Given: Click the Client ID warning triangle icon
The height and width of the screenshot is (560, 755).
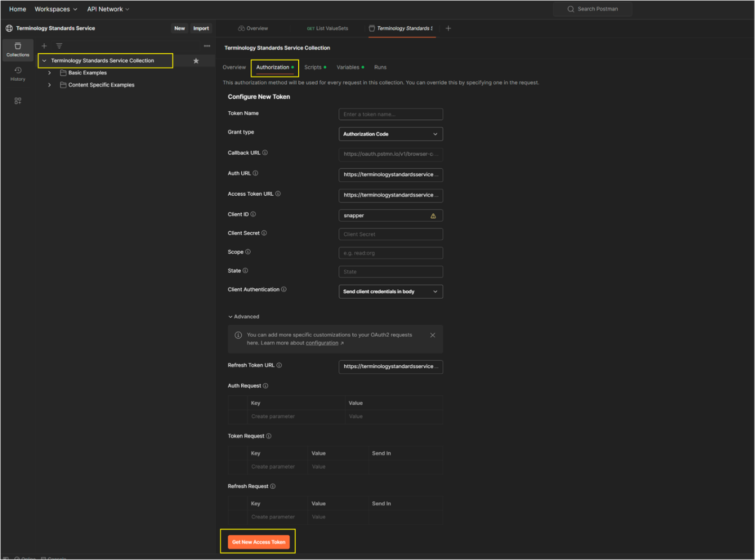Looking at the screenshot, I should point(433,216).
